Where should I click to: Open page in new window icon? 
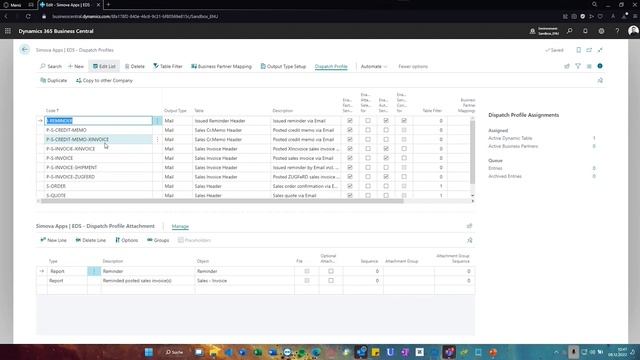pyautogui.click(x=589, y=50)
